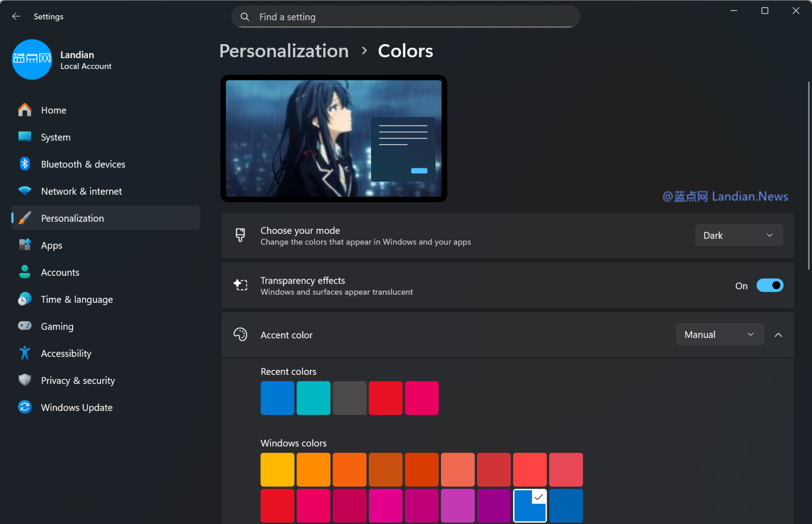Select the magenta Windows color in second row
The image size is (812, 524).
click(x=385, y=505)
